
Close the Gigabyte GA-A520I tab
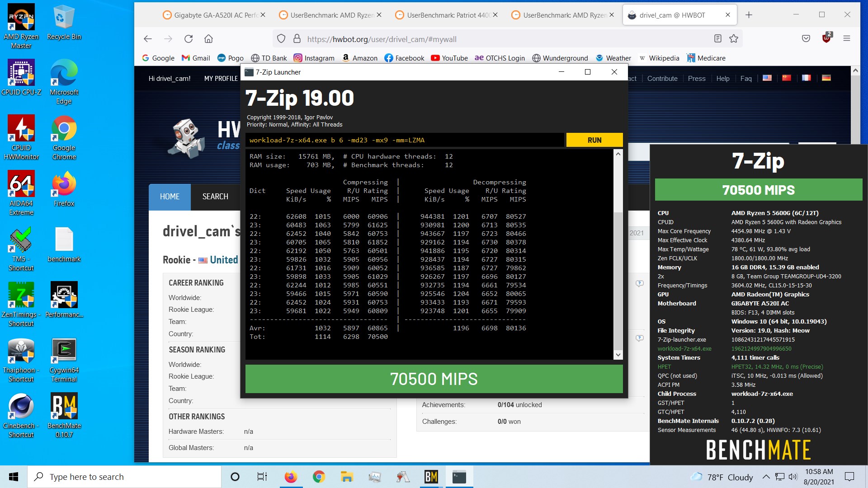[x=263, y=15]
